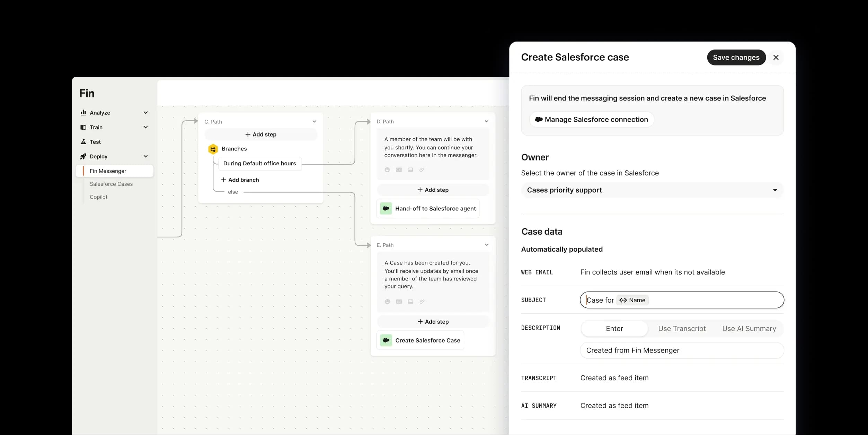Select Use Transcript for description
868x435 pixels.
point(682,329)
